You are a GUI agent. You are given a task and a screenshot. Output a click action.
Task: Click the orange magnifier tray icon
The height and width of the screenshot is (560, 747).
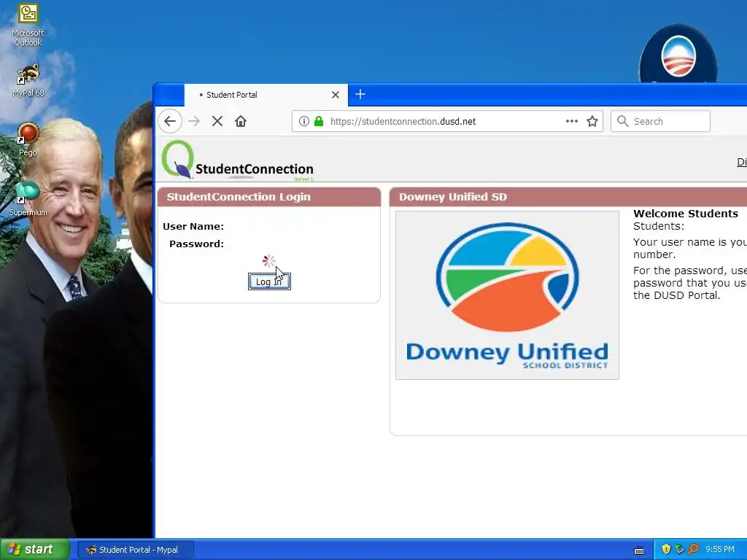point(693,550)
